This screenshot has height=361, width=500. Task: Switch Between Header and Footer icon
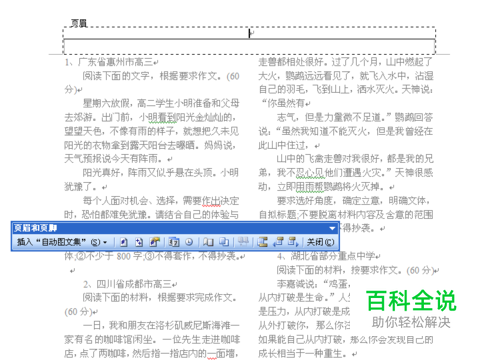pos(263,242)
